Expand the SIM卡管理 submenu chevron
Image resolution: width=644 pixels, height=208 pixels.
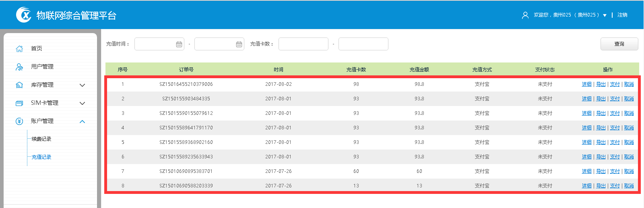[x=83, y=103]
